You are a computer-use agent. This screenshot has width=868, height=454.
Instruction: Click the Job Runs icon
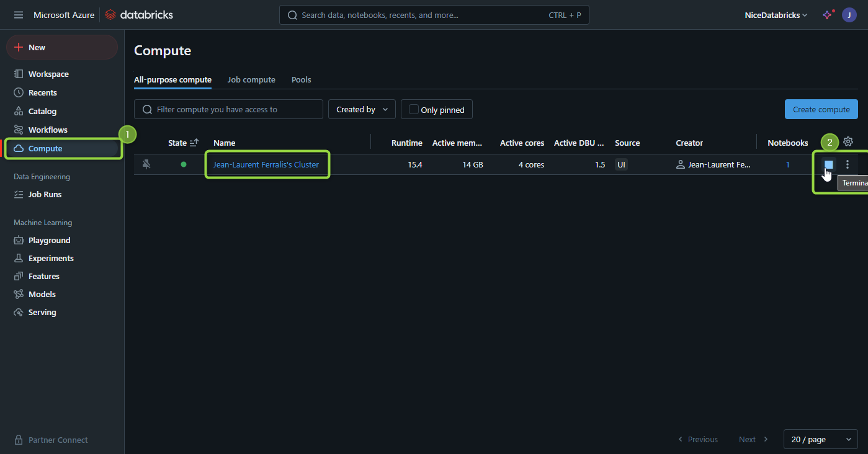point(19,194)
